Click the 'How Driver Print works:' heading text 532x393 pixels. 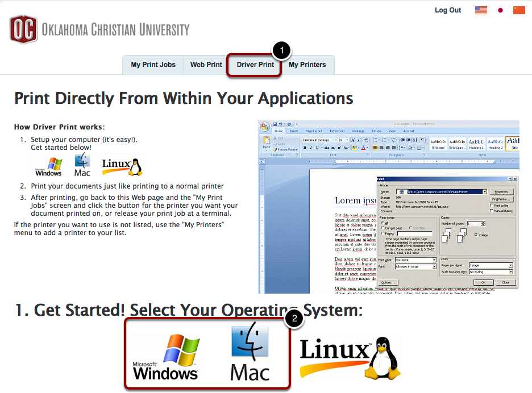[x=59, y=127]
